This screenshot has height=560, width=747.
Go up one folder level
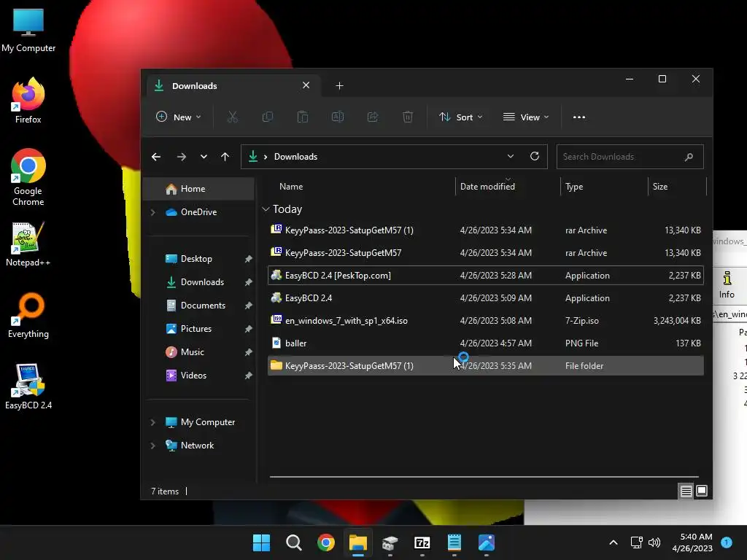[x=225, y=157]
